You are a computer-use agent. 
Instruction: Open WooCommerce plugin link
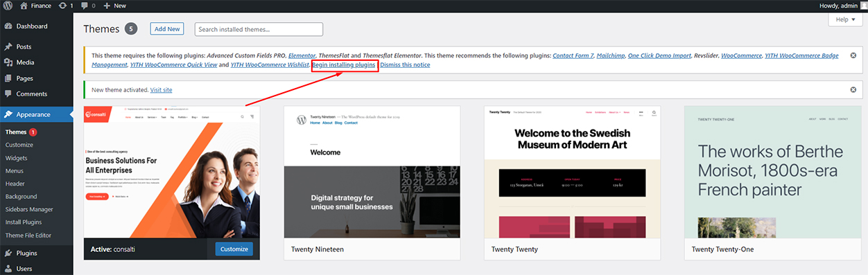(x=741, y=55)
